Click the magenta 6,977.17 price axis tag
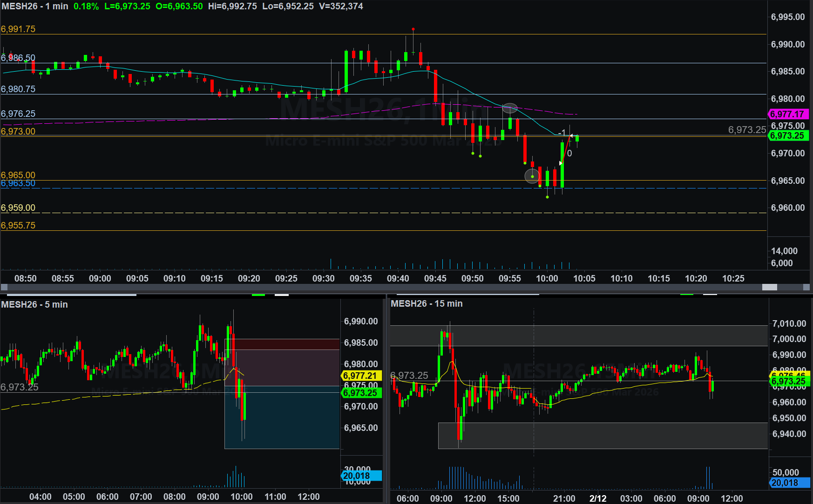This screenshot has height=504, width=813. click(x=787, y=114)
